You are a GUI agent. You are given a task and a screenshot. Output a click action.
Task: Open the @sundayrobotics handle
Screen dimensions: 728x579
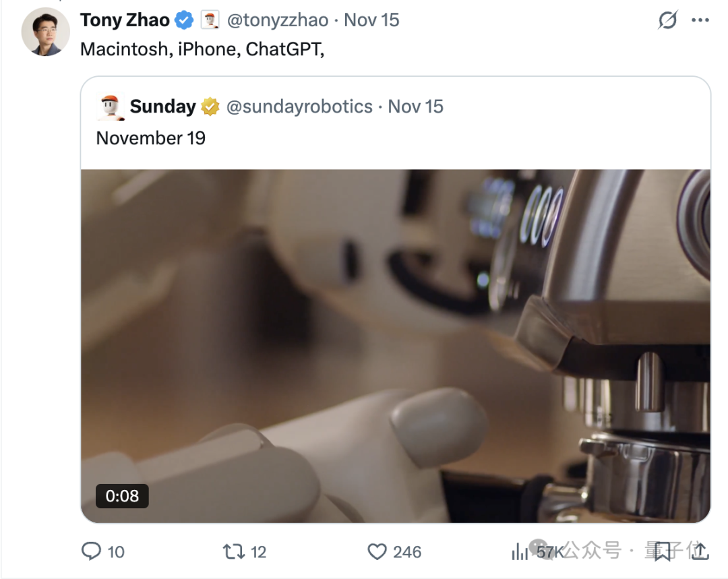click(x=299, y=106)
